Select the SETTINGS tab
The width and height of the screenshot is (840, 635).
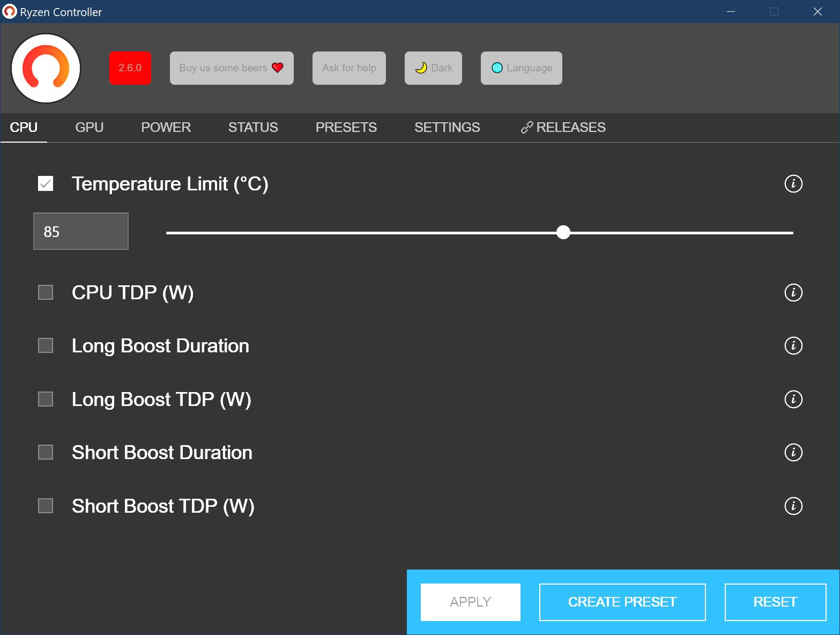[447, 128]
